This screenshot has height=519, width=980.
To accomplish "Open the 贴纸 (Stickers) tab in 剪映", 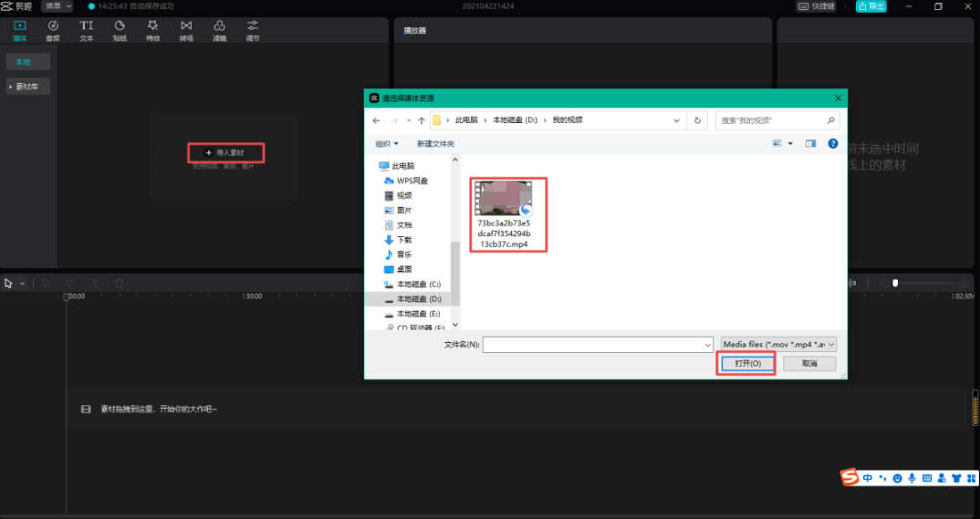I will click(120, 31).
